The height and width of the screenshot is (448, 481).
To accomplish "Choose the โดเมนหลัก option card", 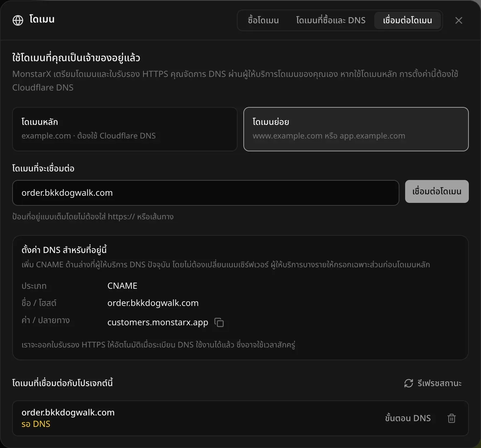I will click(x=125, y=129).
